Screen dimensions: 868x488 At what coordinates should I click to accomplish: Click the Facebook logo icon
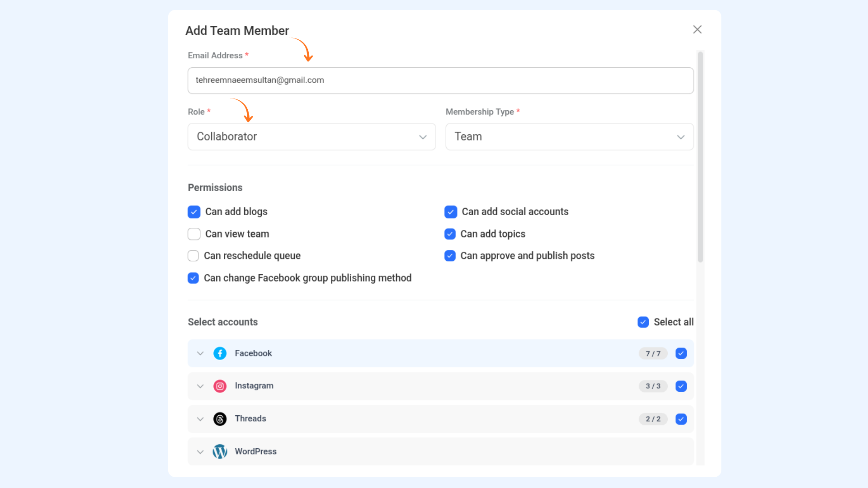[x=220, y=353]
